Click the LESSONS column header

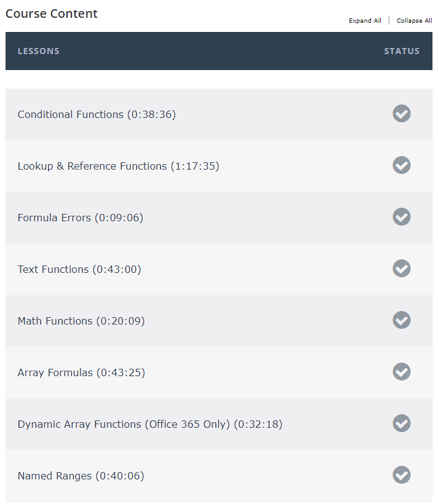click(39, 51)
